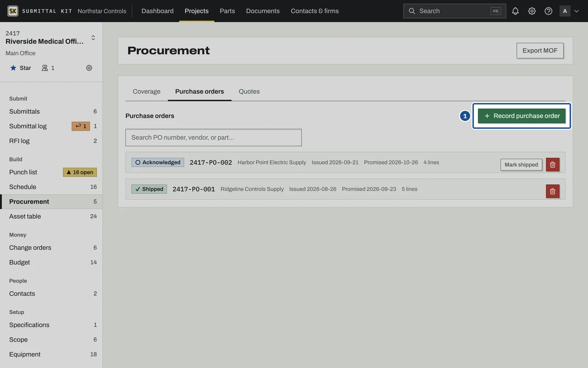Image resolution: width=588 pixels, height=368 pixels.
Task: Select the Purchase orders tab
Action: coord(200,91)
